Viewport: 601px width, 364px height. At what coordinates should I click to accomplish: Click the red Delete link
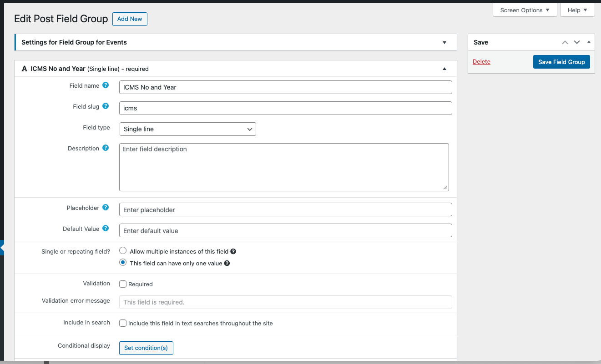point(481,62)
